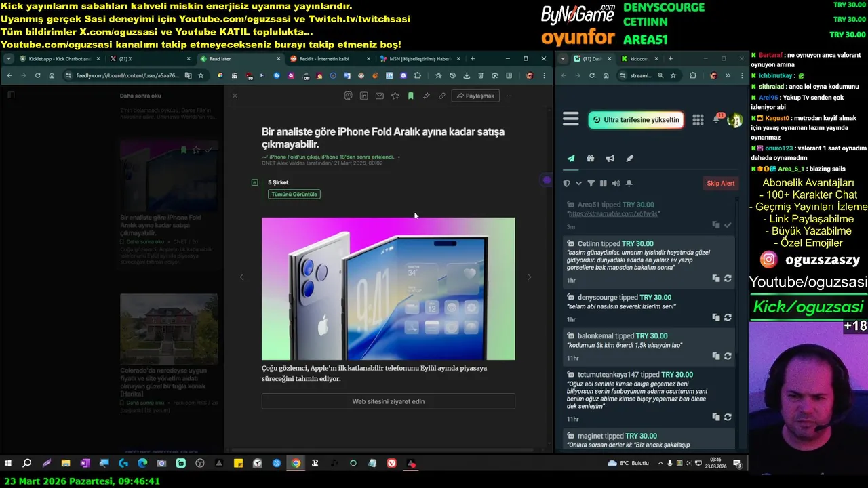Open the article headline about iPhone Fold
This screenshot has width=868, height=488.
(x=383, y=138)
